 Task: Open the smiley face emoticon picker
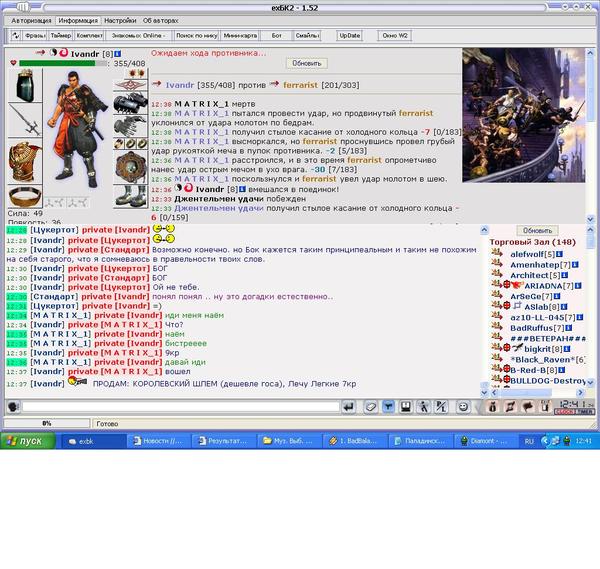(x=463, y=406)
